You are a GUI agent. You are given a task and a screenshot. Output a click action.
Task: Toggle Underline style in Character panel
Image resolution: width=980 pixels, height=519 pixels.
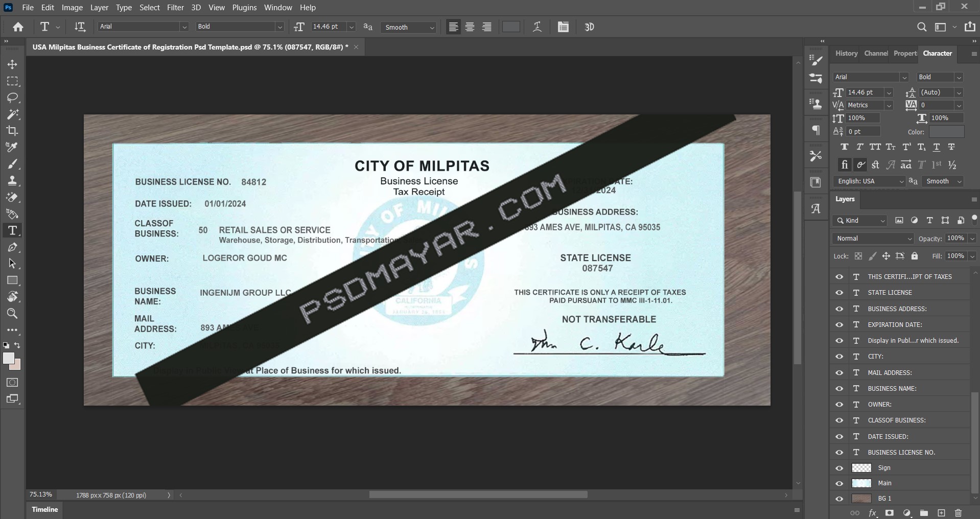click(937, 147)
